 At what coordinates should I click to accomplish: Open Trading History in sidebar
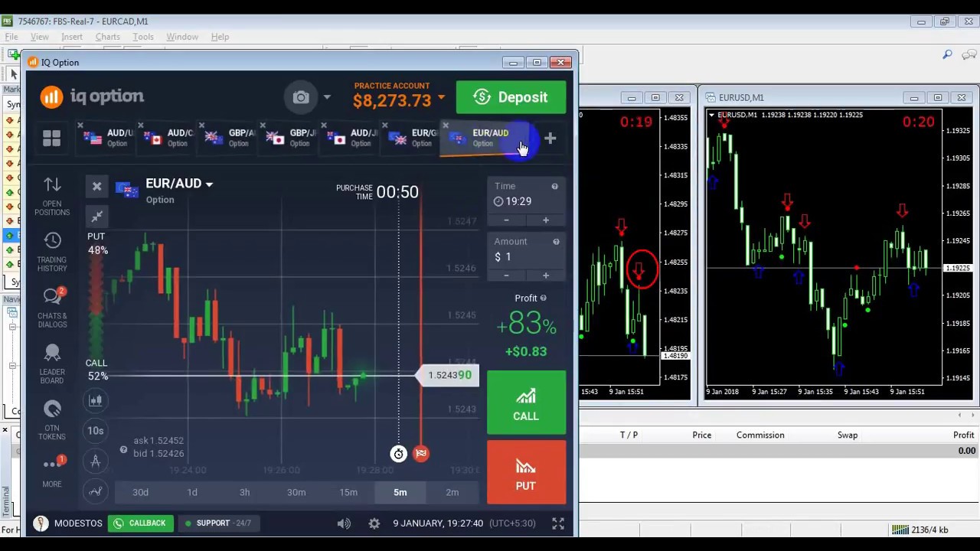tap(52, 252)
